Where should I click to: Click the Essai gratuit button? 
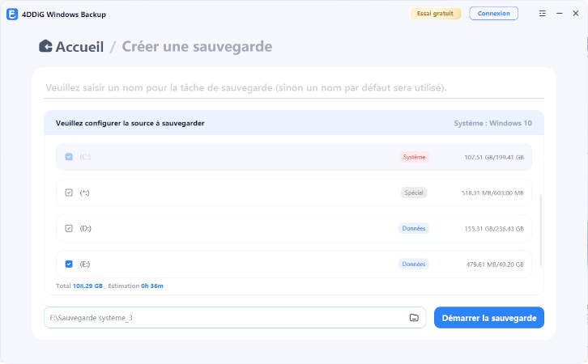(x=436, y=14)
